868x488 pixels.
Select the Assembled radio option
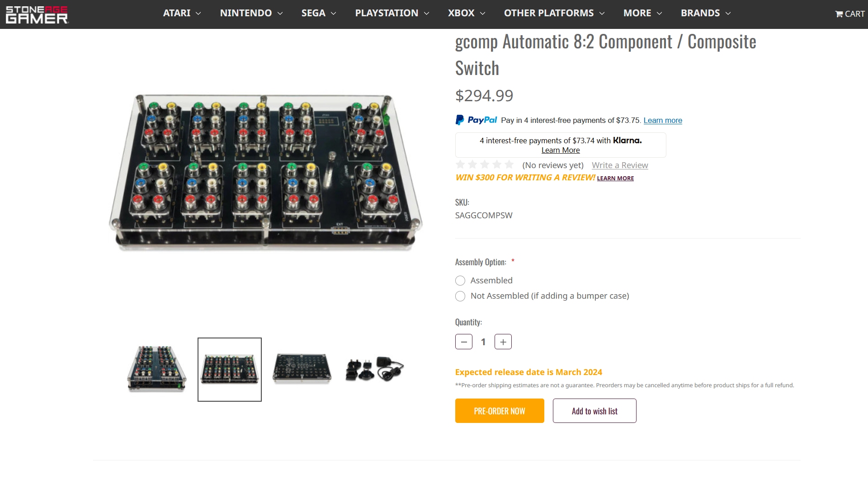[x=460, y=281]
